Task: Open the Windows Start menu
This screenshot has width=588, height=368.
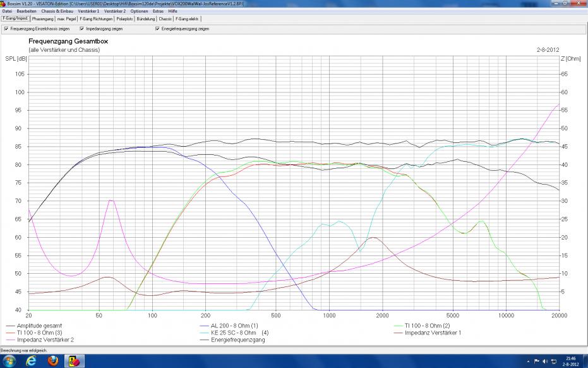Action: click(9, 361)
